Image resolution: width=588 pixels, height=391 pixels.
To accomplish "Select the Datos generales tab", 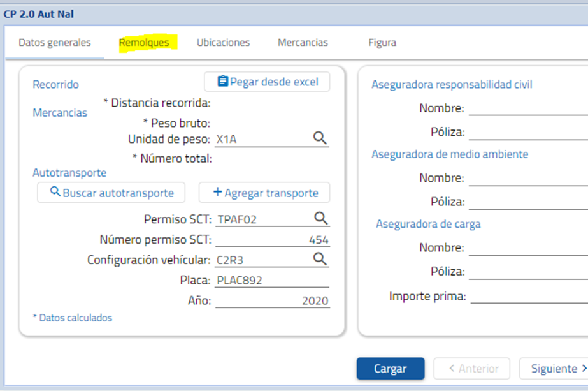I will click(x=55, y=43).
